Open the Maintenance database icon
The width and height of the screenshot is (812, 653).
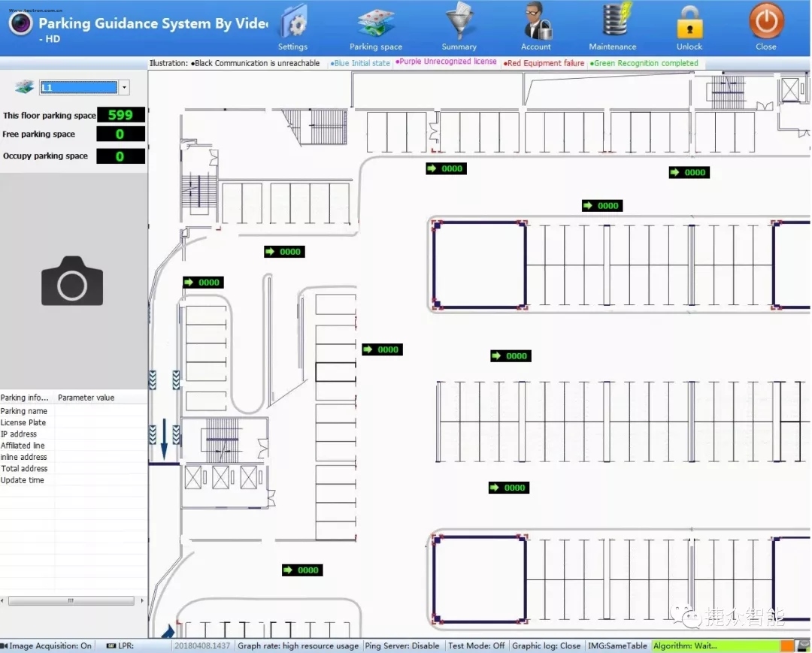[x=616, y=20]
